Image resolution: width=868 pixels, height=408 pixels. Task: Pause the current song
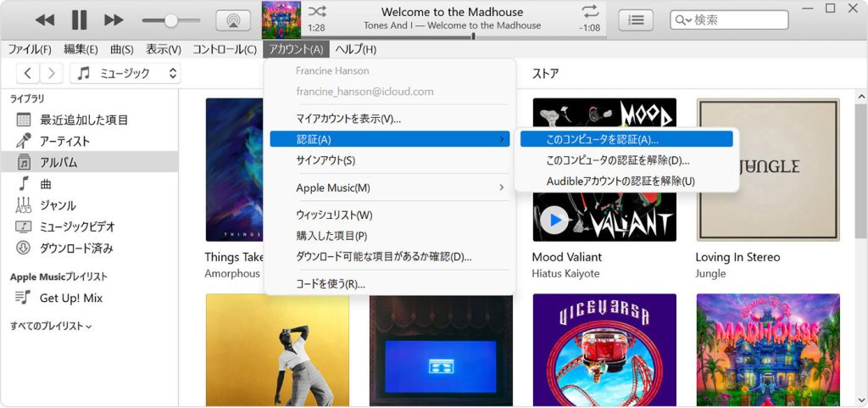[79, 20]
